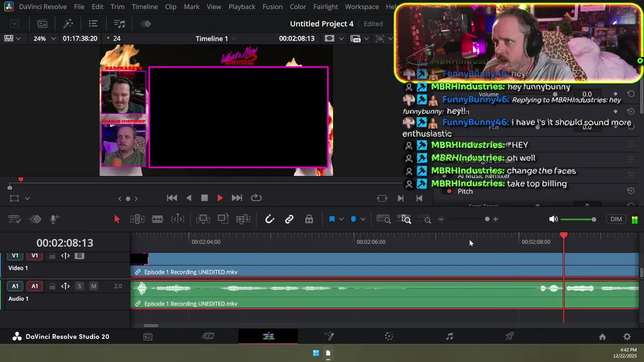Image resolution: width=644 pixels, height=362 pixels.
Task: Open timeline view options icon
Action: [x=15, y=219]
